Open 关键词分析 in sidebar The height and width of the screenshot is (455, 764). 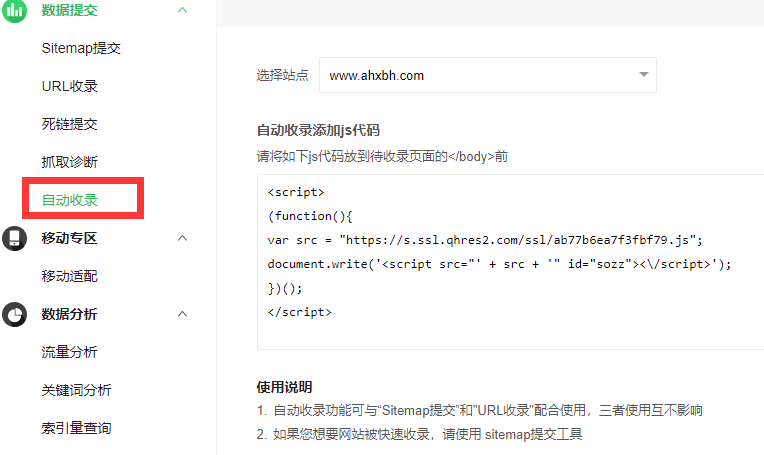[76, 390]
